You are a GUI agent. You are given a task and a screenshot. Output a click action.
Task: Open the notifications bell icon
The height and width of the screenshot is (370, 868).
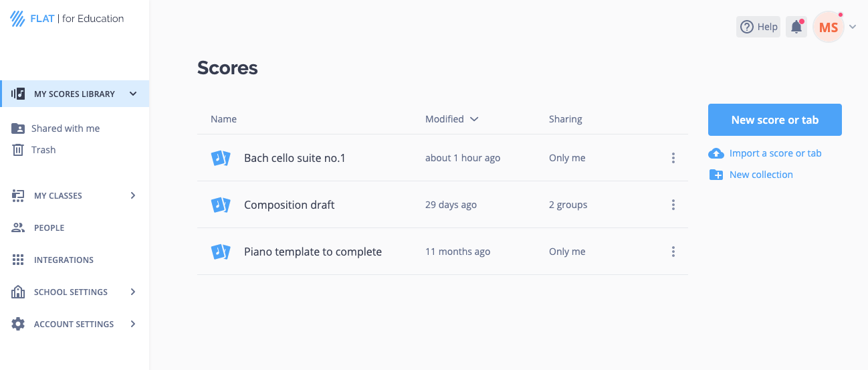point(796,27)
